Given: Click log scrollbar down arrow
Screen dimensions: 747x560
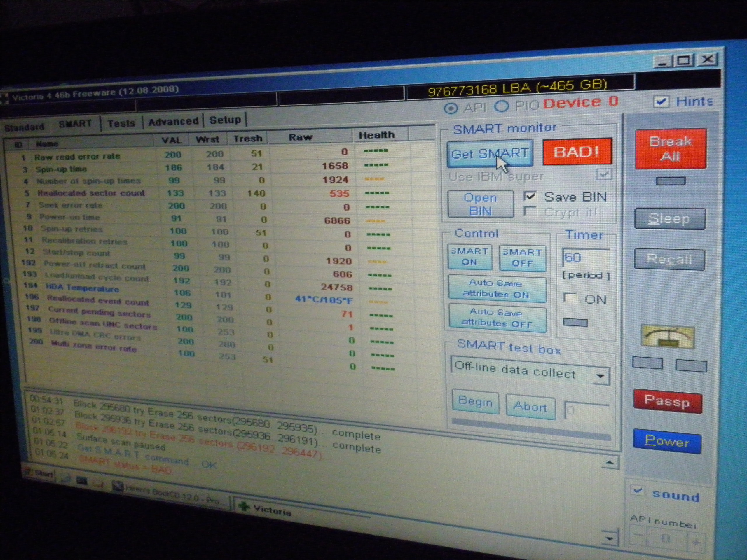Looking at the screenshot, I should (609, 538).
